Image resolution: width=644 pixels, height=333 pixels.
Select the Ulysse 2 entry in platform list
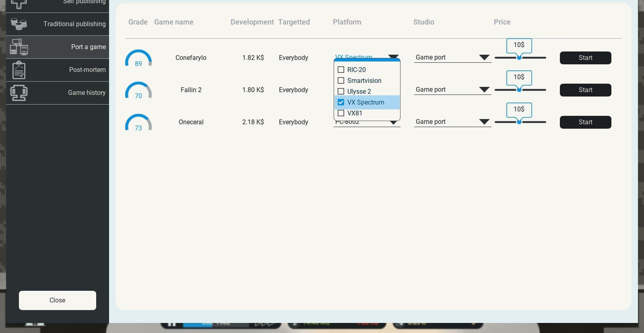coord(359,91)
